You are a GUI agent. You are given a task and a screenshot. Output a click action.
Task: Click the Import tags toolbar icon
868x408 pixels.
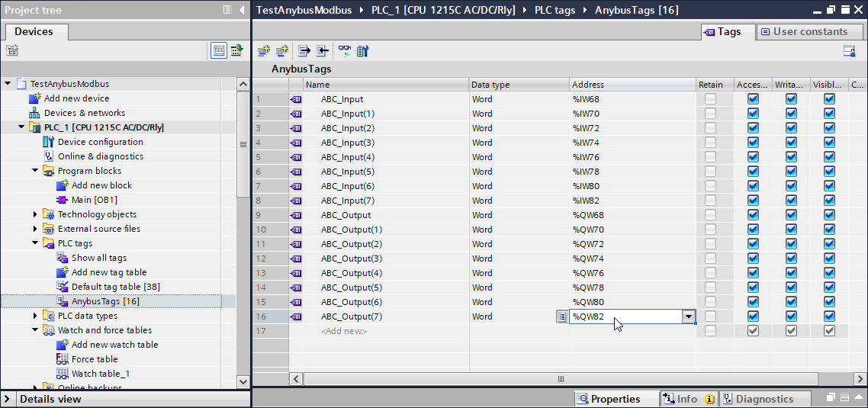(323, 51)
